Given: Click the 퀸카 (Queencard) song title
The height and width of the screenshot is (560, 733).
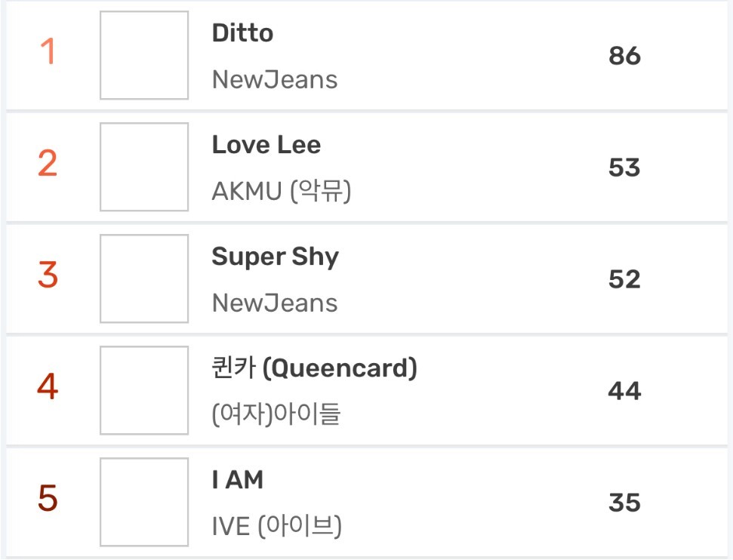Looking at the screenshot, I should pos(314,368).
